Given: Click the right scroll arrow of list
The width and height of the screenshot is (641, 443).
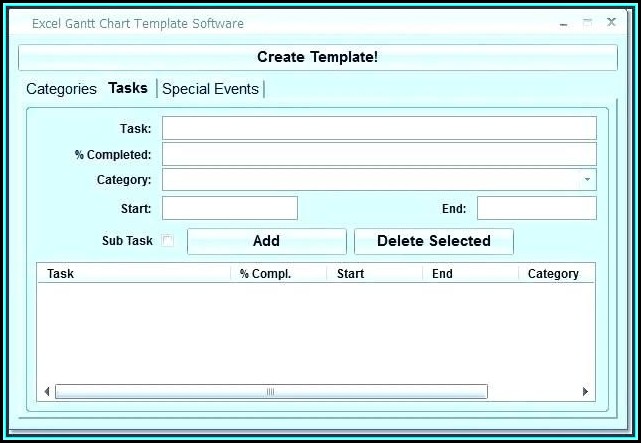Looking at the screenshot, I should coord(585,392).
